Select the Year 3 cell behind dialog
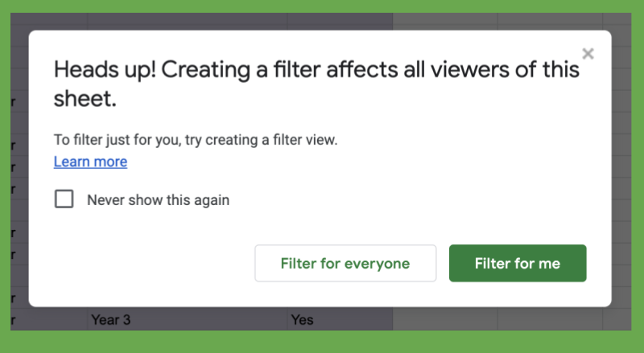Screen dimensions: 644x353 click(x=188, y=320)
